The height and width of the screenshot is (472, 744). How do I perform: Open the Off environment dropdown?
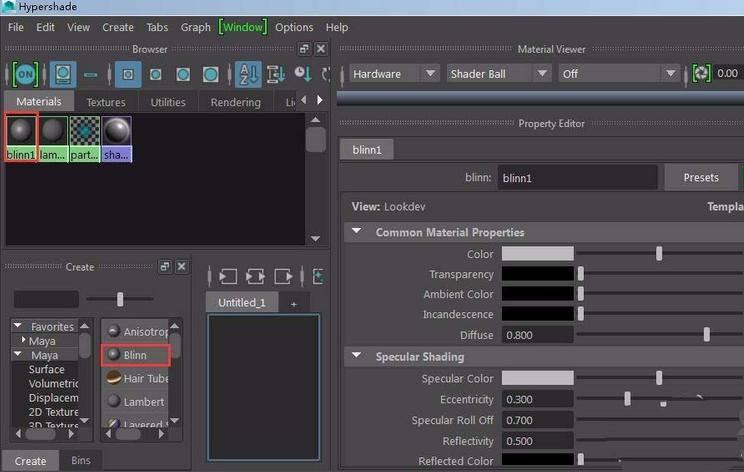pos(619,74)
